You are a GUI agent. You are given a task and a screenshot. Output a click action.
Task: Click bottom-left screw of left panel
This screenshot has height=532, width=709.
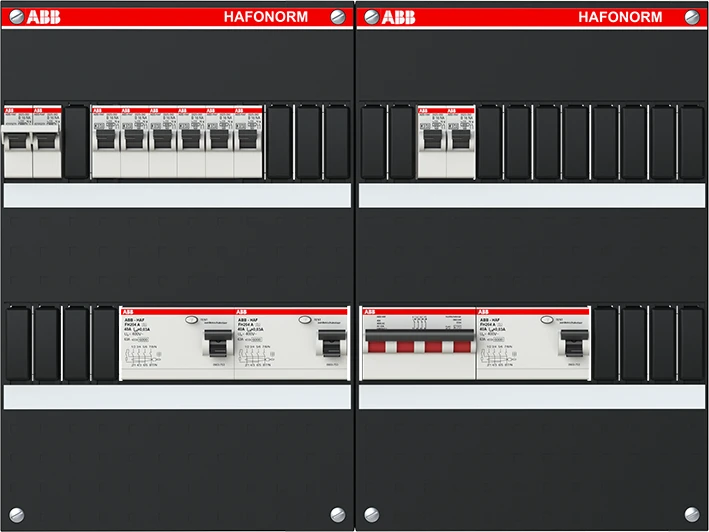15,514
